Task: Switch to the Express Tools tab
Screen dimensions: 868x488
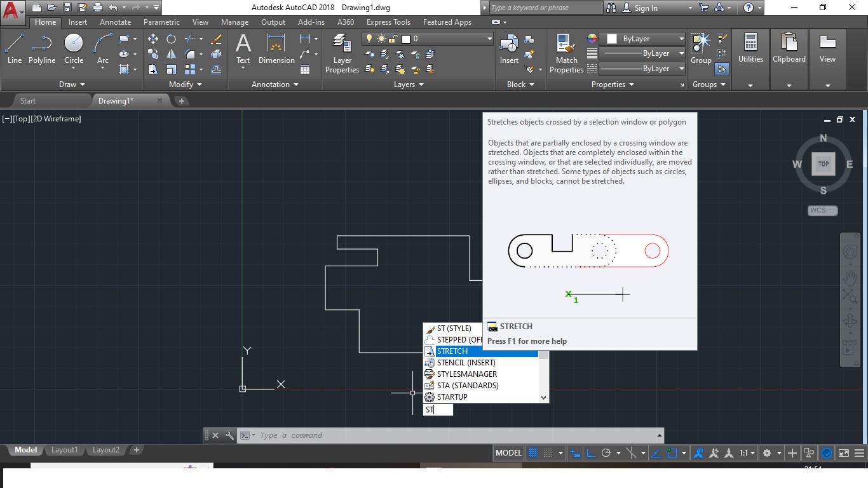Action: (x=388, y=22)
